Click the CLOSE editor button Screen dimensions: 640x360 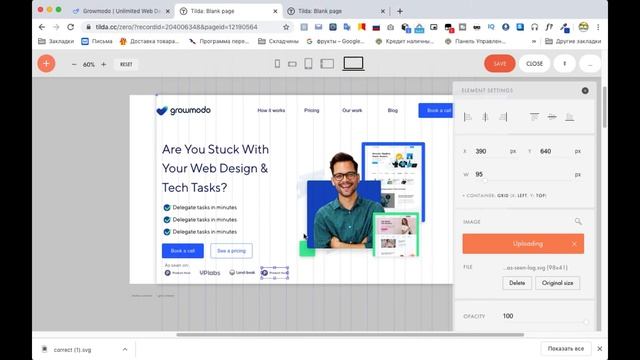pyautogui.click(x=534, y=64)
